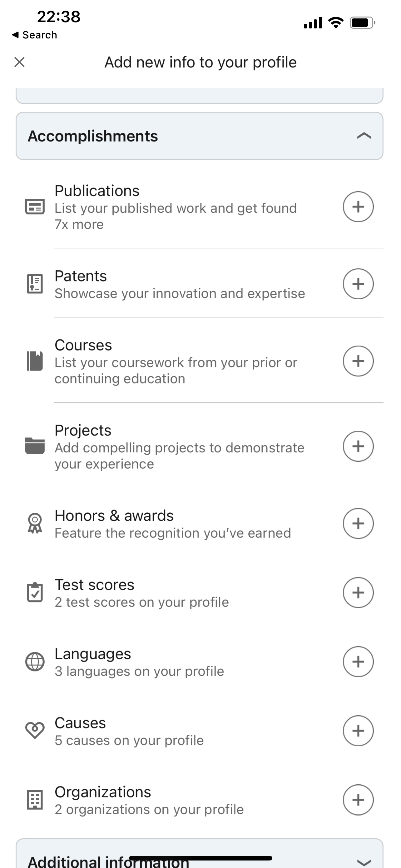The width and height of the screenshot is (401, 868).
Task: Tap the Honors & awards ribbon icon
Action: 35,523
